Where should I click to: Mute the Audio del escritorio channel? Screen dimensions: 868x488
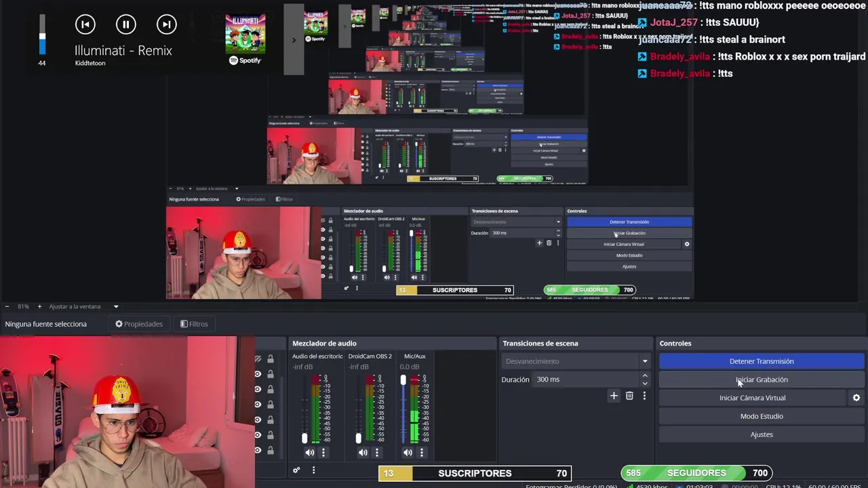coord(309,452)
